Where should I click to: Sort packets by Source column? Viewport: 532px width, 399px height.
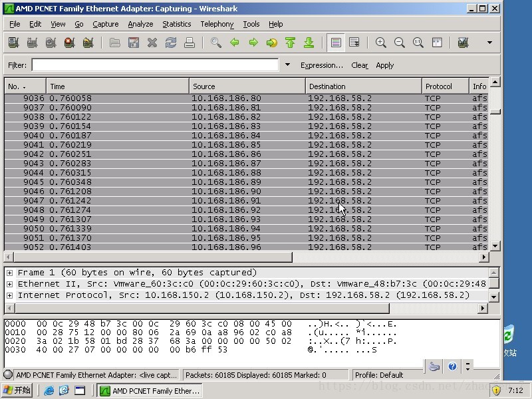[247, 86]
